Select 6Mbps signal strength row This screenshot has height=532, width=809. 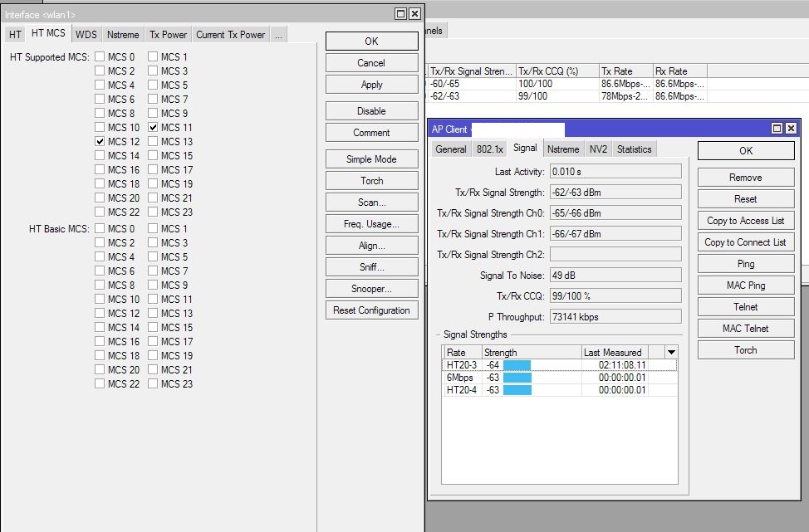(x=560, y=378)
